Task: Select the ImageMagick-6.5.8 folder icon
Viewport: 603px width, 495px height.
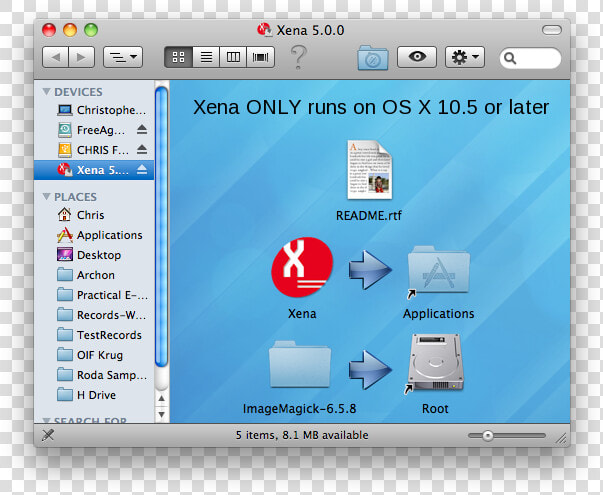Action: (x=300, y=364)
